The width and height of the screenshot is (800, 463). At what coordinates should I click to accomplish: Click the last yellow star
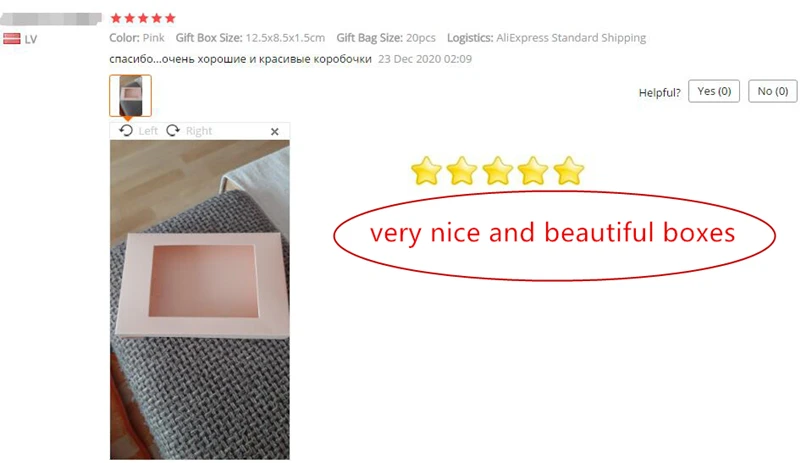(568, 170)
